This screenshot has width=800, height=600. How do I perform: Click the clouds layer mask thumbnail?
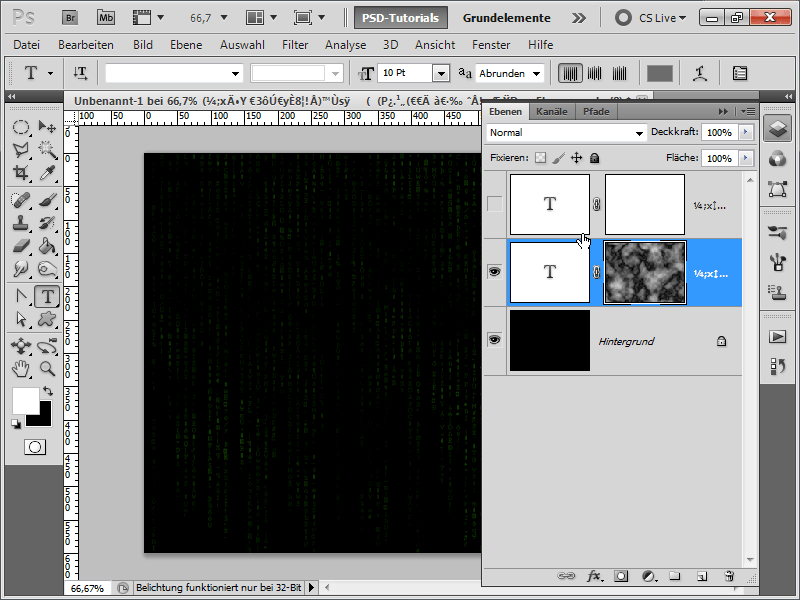645,272
